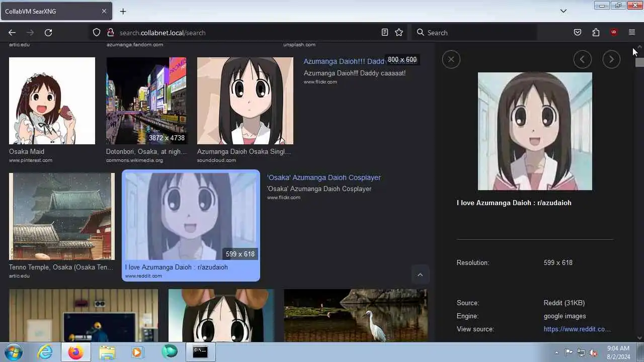Reload the current page
Viewport: 644px width, 362px height.
[48, 33]
